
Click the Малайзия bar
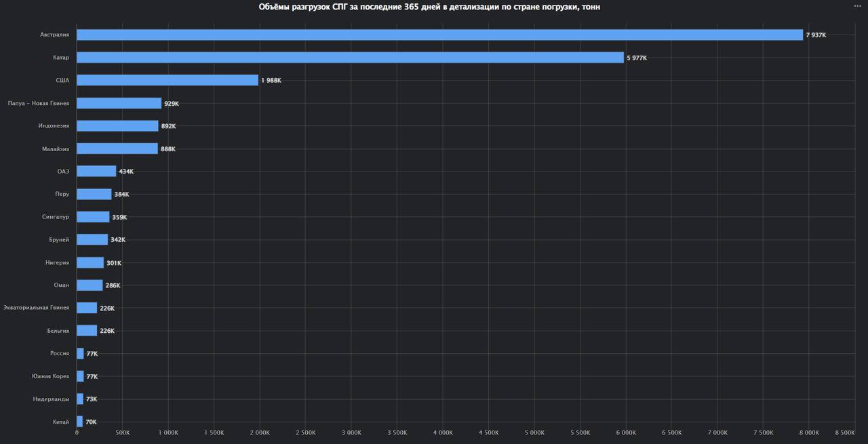117,148
